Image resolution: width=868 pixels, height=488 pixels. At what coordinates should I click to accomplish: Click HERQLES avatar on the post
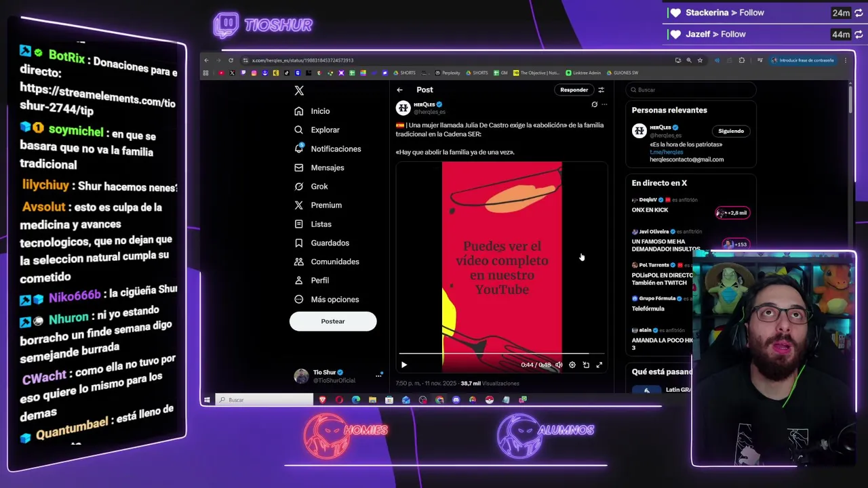pyautogui.click(x=403, y=108)
